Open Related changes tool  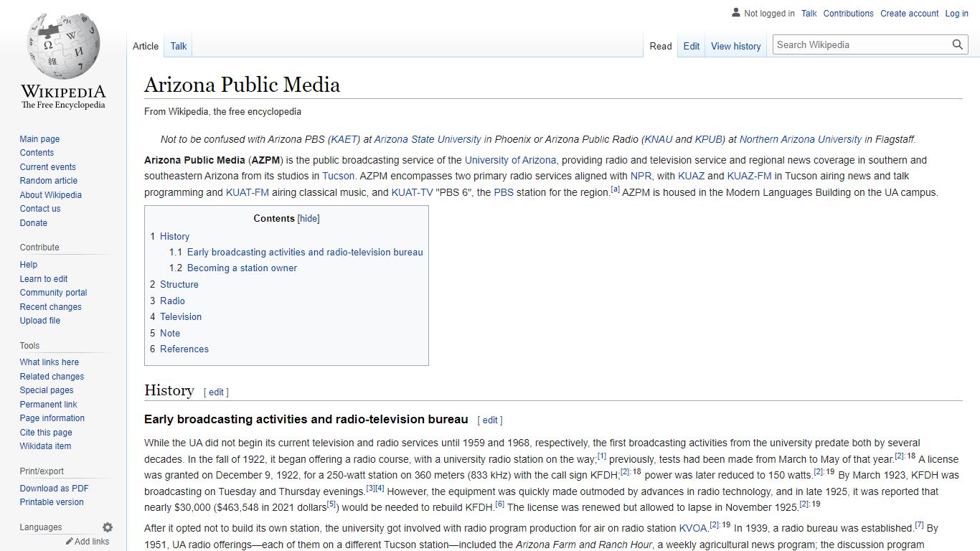[52, 377]
